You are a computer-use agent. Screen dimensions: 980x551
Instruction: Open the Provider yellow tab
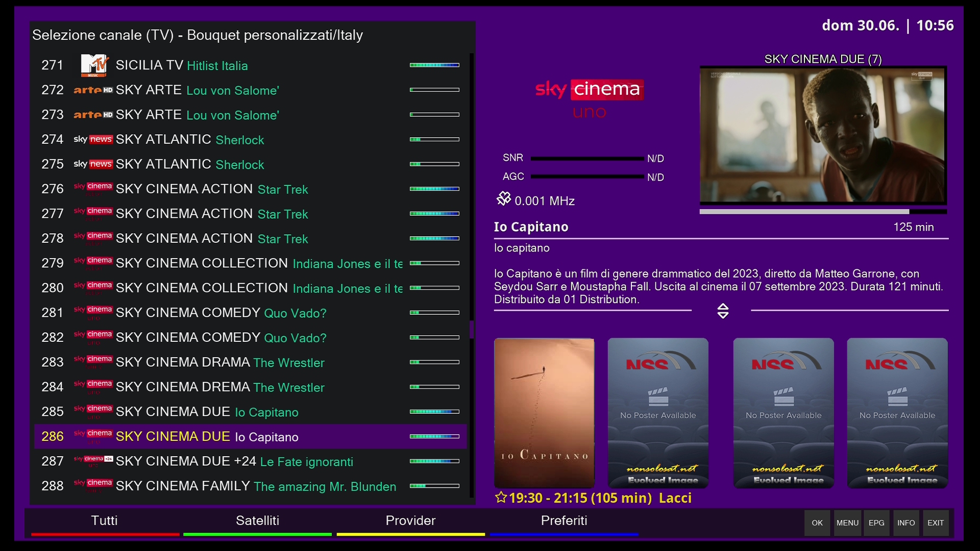tap(410, 521)
